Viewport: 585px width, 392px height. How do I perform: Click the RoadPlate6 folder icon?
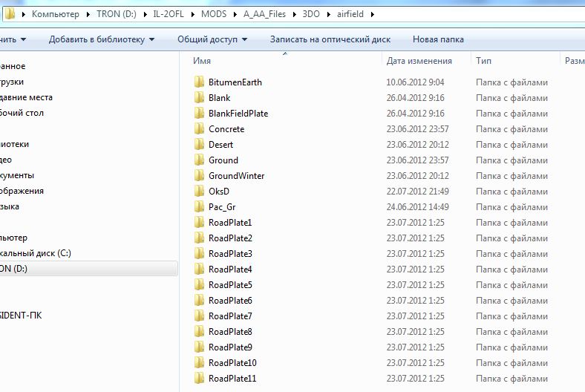199,300
